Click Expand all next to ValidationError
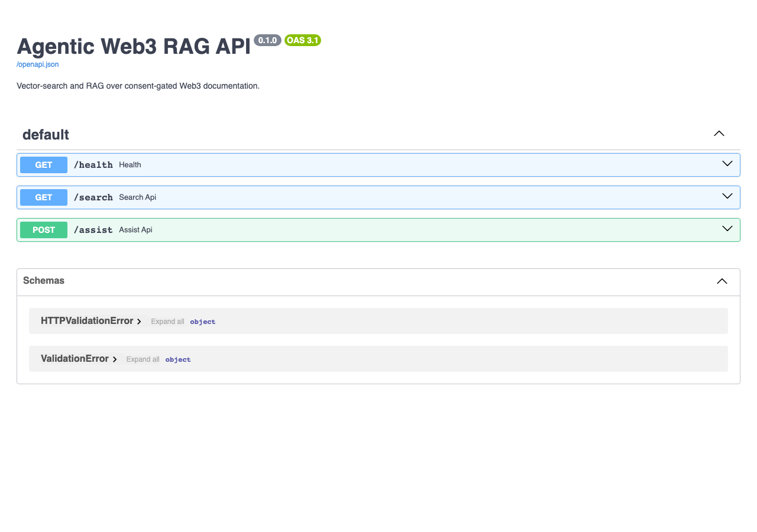Image resolution: width=757 pixels, height=532 pixels. click(x=143, y=359)
